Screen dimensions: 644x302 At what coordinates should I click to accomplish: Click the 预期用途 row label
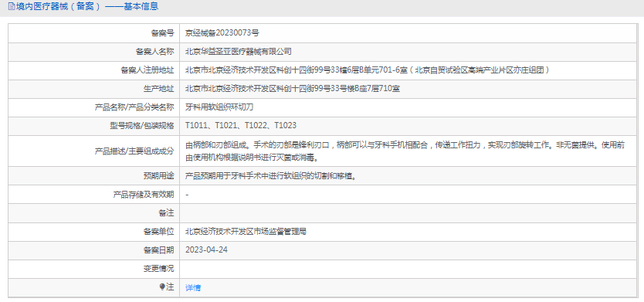pos(158,176)
